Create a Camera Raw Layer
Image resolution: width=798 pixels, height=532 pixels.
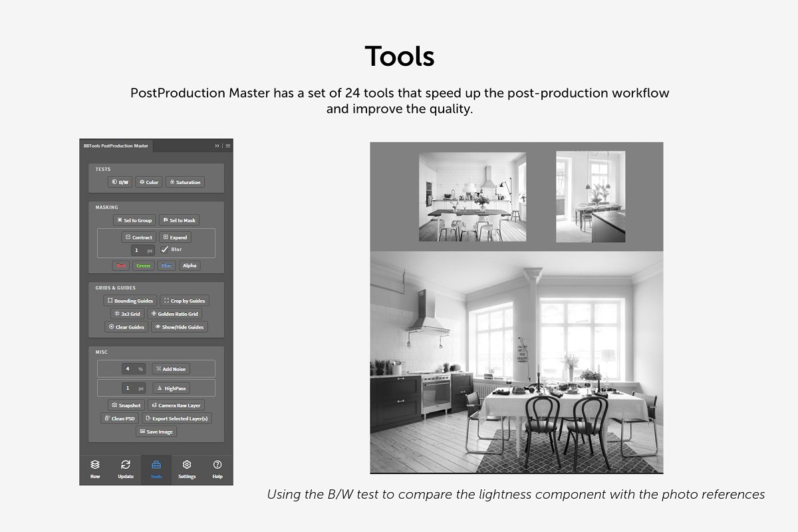(176, 405)
